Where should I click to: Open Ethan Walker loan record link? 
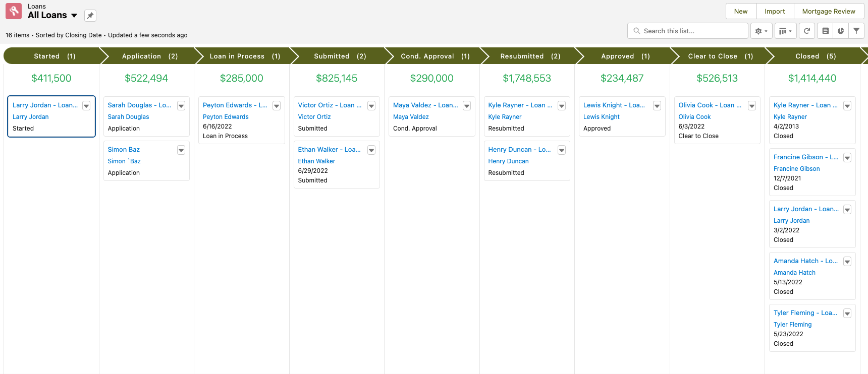(329, 150)
